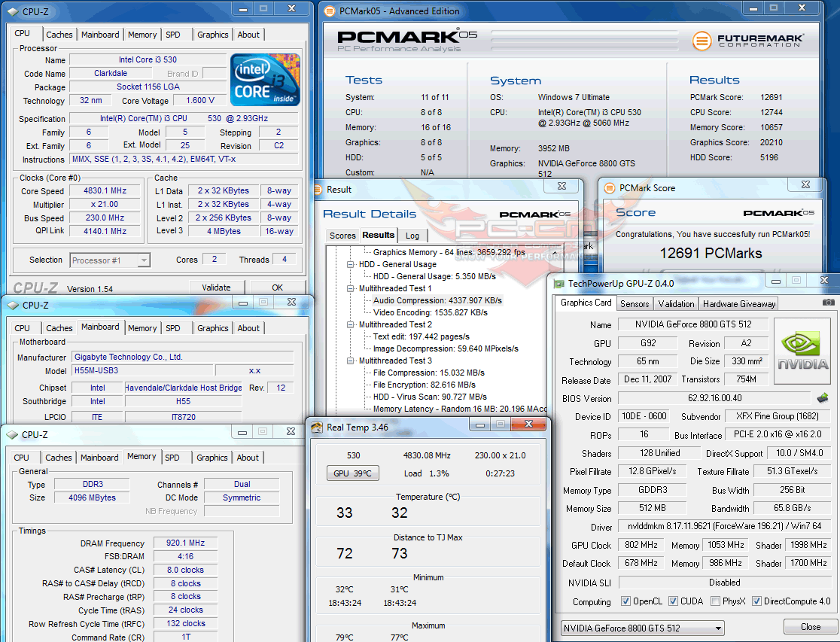Click the NVIDIA logo in GPU-Z
The width and height of the screenshot is (840, 642).
(x=802, y=351)
